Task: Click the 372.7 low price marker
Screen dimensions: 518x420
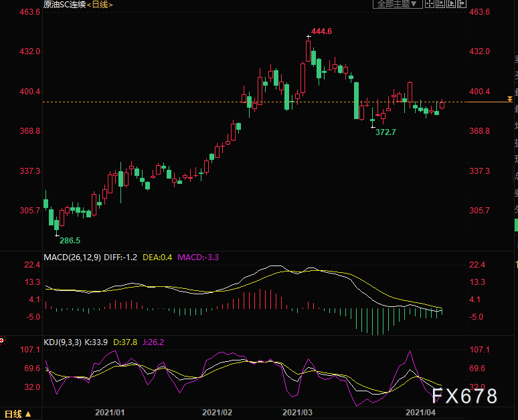Action: click(x=385, y=132)
